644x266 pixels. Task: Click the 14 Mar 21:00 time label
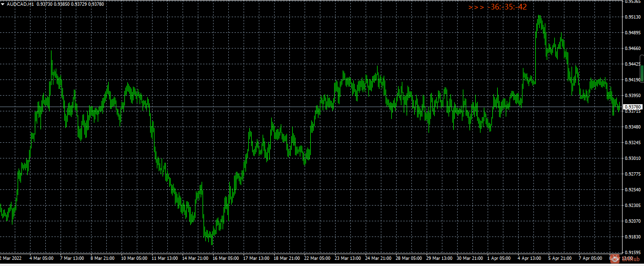(x=195, y=258)
